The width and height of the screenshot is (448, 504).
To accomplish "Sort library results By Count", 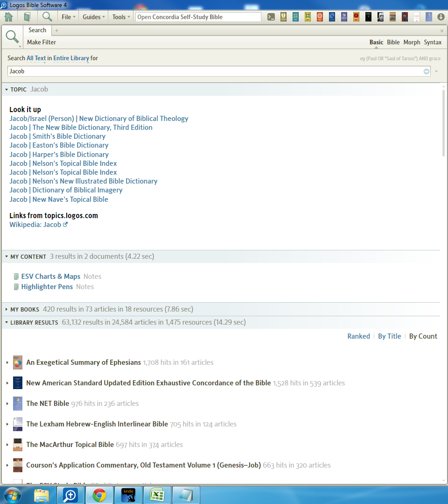I will click(423, 336).
